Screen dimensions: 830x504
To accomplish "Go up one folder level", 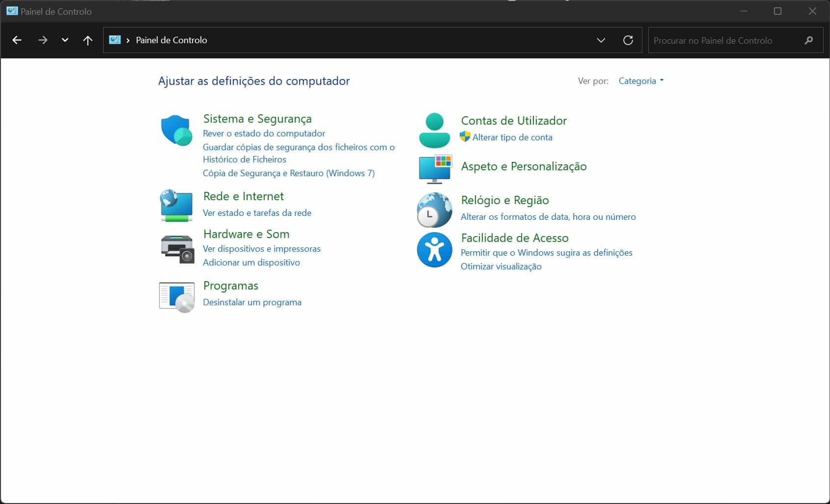I will [x=88, y=40].
